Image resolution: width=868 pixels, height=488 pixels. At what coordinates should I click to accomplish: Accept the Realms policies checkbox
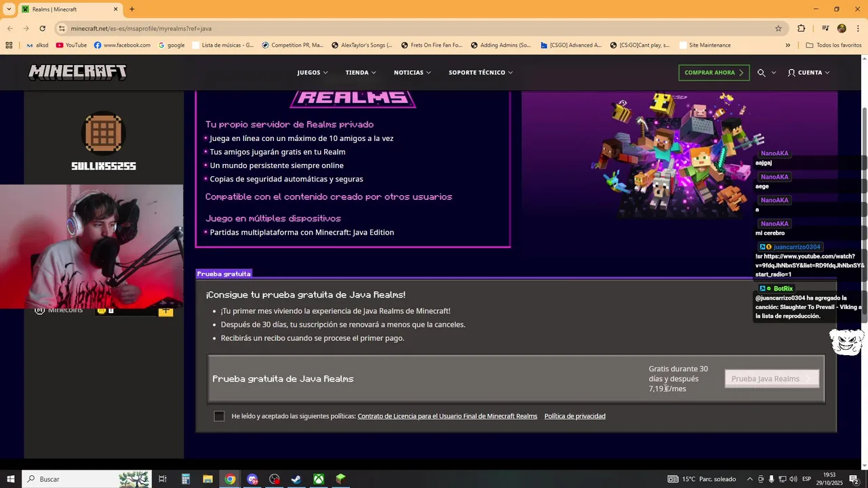pyautogui.click(x=219, y=416)
